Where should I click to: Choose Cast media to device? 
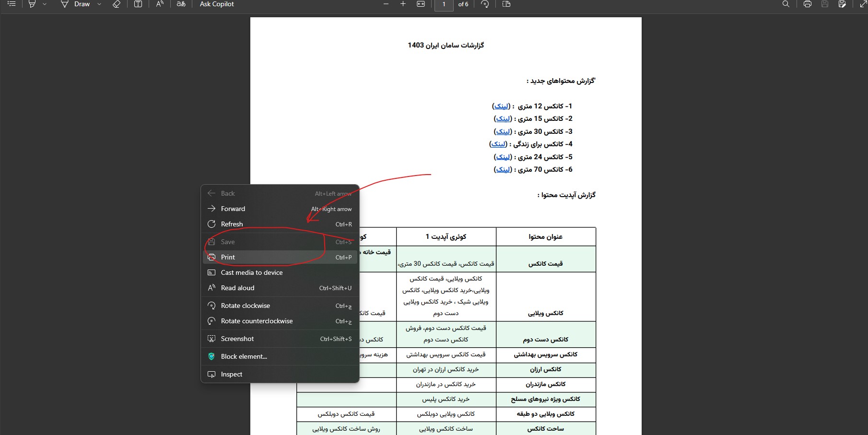(280, 272)
